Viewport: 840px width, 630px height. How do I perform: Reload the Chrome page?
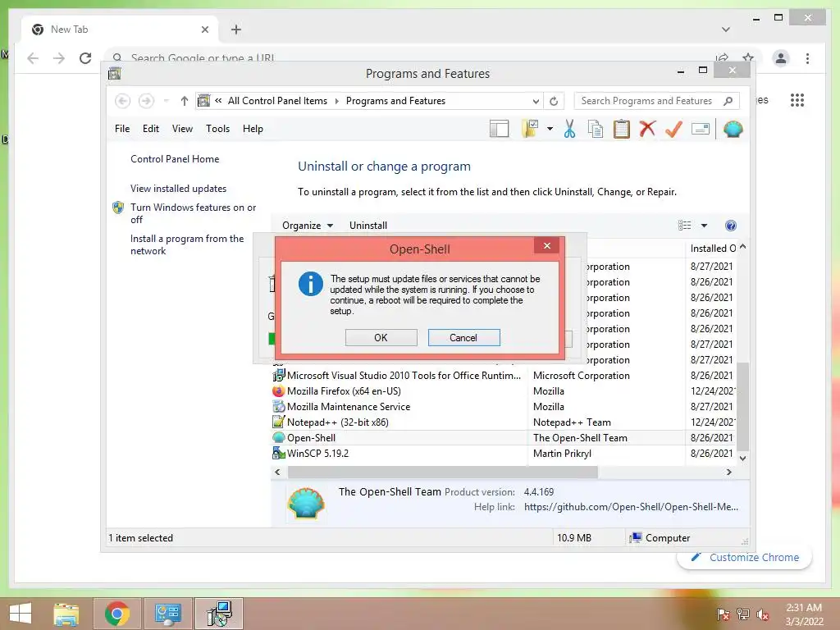[85, 58]
